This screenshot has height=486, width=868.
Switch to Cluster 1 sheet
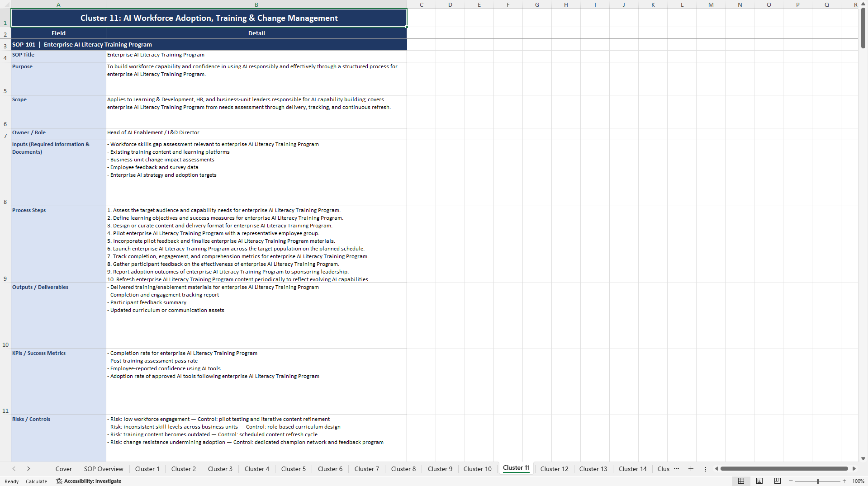[147, 469]
